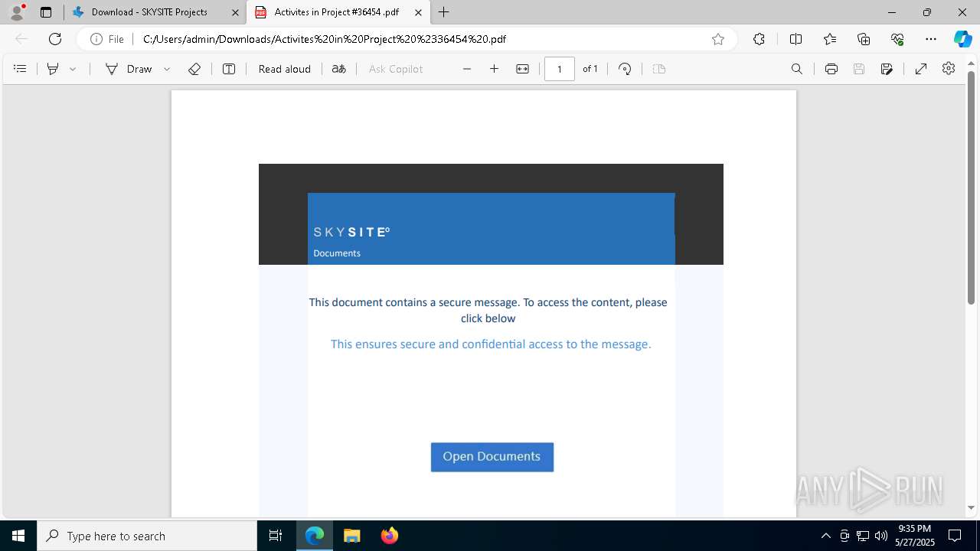Select the Erase tool

(194, 69)
